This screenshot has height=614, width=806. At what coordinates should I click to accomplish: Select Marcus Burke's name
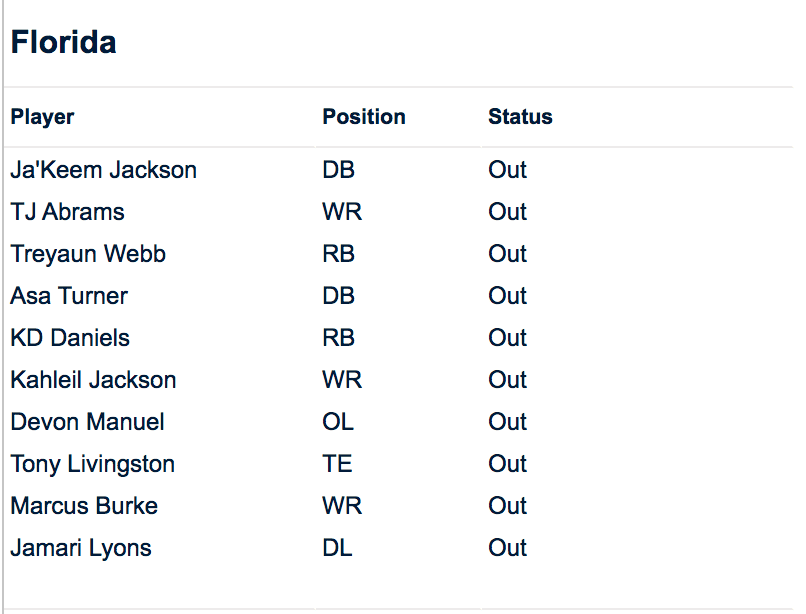click(x=84, y=506)
